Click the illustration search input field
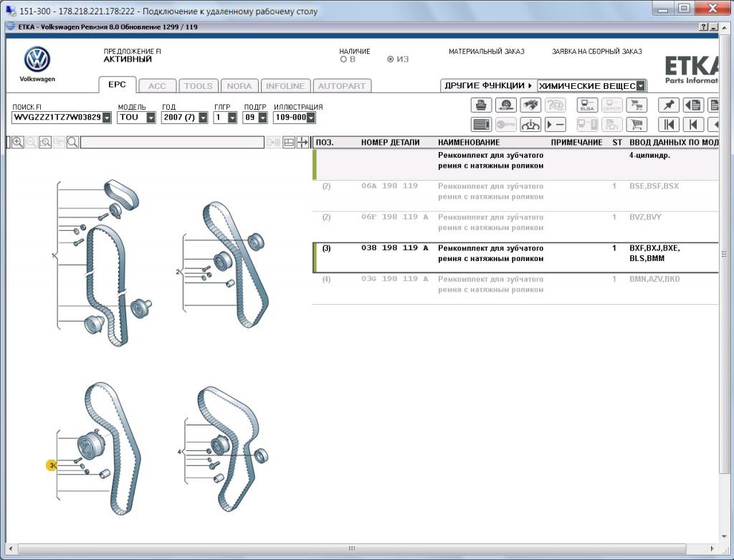The width and height of the screenshot is (734, 560). [x=172, y=143]
